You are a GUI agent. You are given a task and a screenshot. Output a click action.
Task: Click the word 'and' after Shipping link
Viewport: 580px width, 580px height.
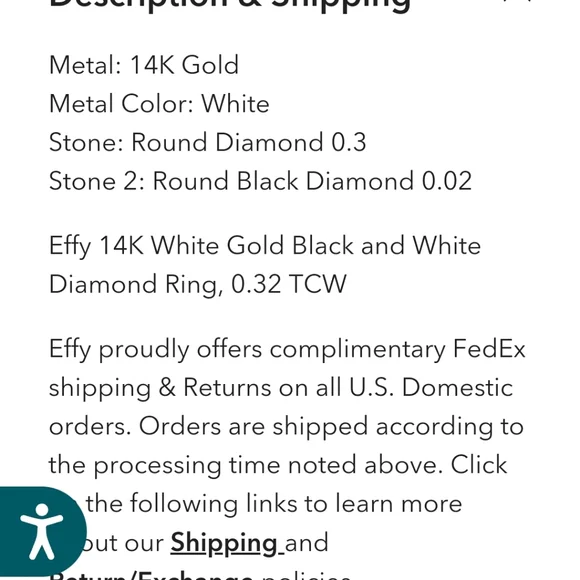pos(307,543)
